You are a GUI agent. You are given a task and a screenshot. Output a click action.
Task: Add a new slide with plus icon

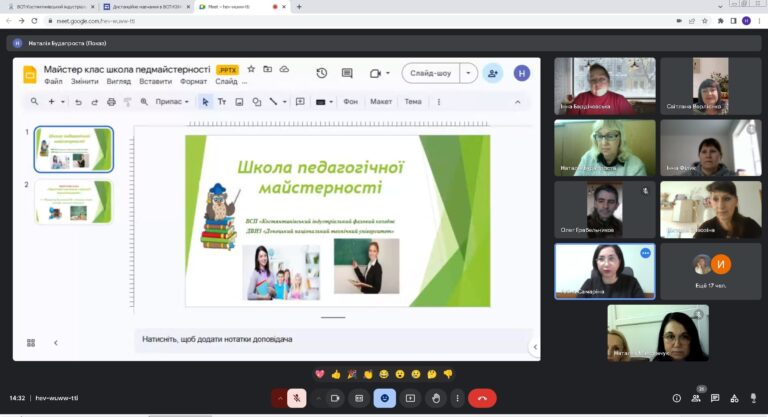[x=51, y=101]
